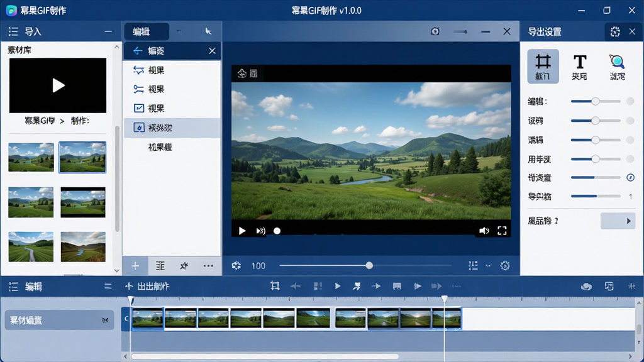The width and height of the screenshot is (644, 362).
Task: Click the grid layout icon below the preview
Action: [473, 266]
